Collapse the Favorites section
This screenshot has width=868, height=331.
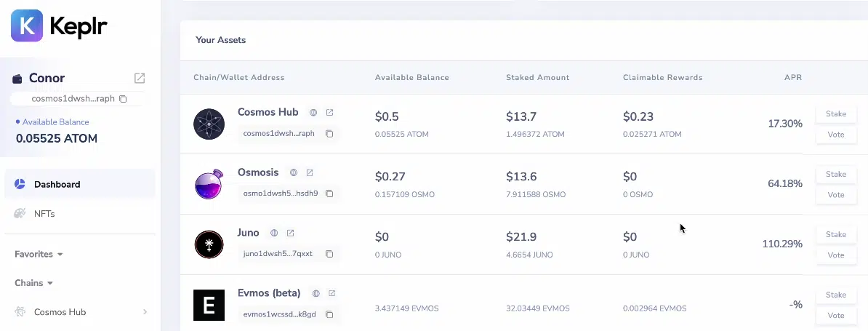(x=39, y=254)
